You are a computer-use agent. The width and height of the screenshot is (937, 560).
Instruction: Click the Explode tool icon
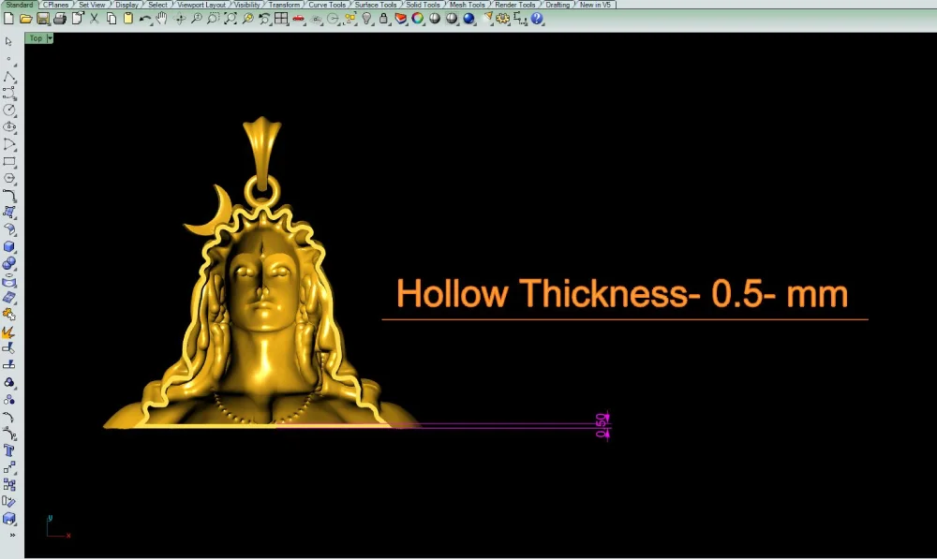(9, 332)
